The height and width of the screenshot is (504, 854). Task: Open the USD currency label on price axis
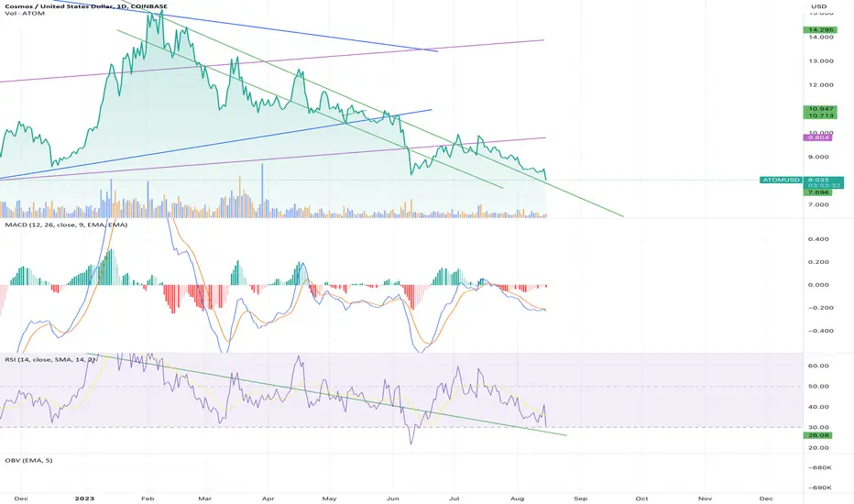point(818,6)
